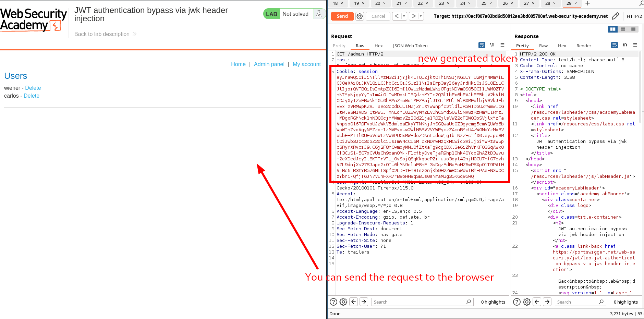644x319 pixels.
Task: Switch to Repeater tab 20
Action: 378,3
